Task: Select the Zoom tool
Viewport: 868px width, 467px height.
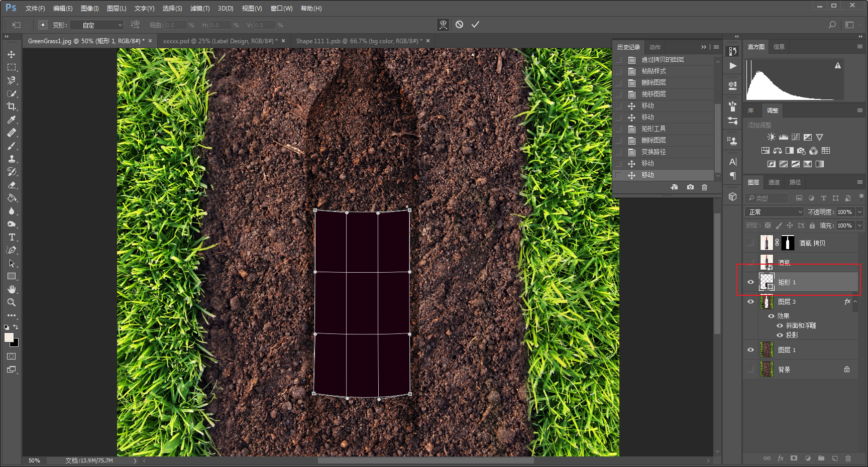Action: (x=12, y=302)
